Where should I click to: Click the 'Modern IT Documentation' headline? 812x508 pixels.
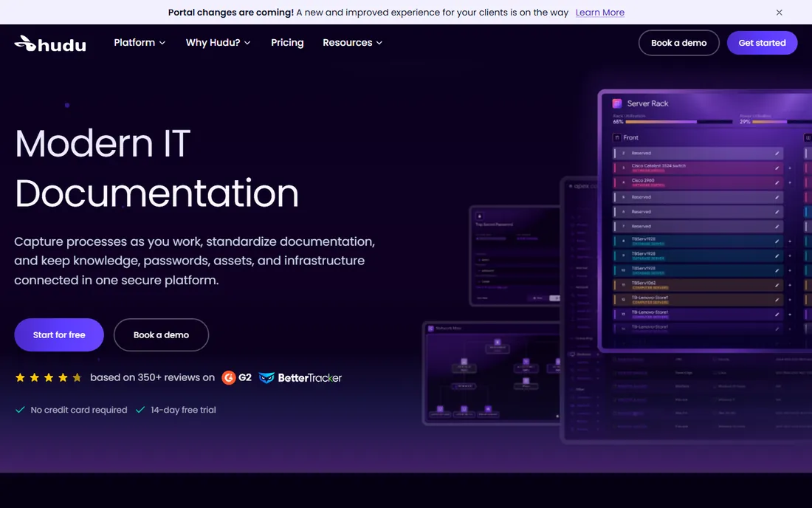point(156,168)
